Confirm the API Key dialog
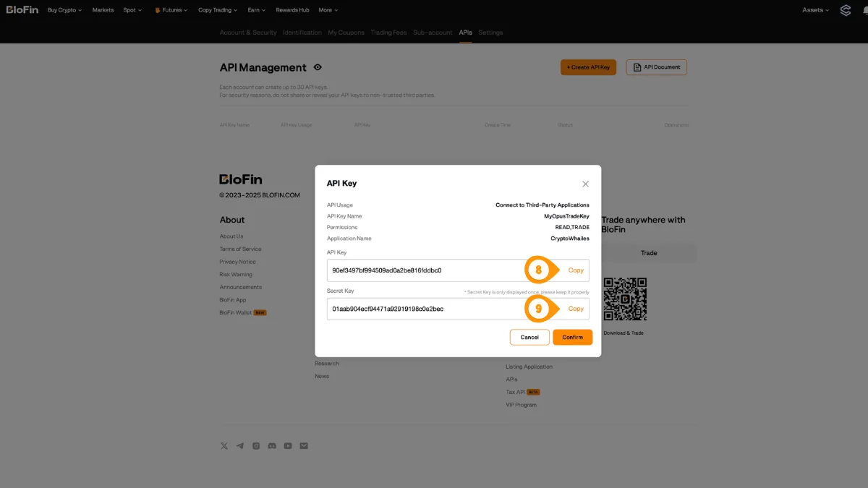Viewport: 868px width, 488px height. pos(572,338)
